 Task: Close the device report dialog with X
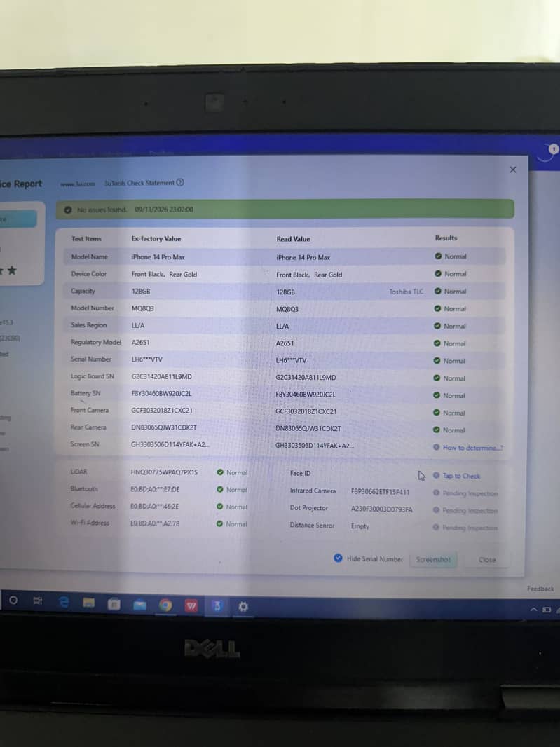(513, 170)
